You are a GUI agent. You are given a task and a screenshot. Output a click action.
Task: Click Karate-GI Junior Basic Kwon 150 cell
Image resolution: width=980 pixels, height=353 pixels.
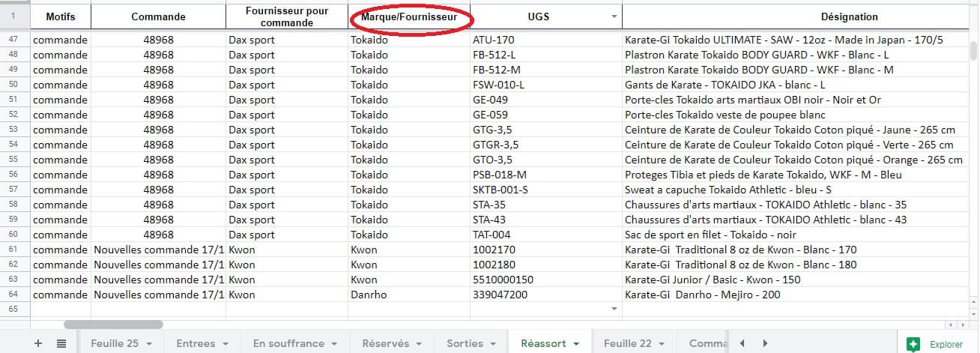795,280
